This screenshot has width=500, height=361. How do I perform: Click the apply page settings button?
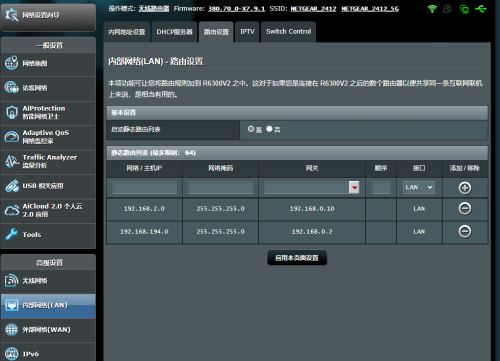297,258
